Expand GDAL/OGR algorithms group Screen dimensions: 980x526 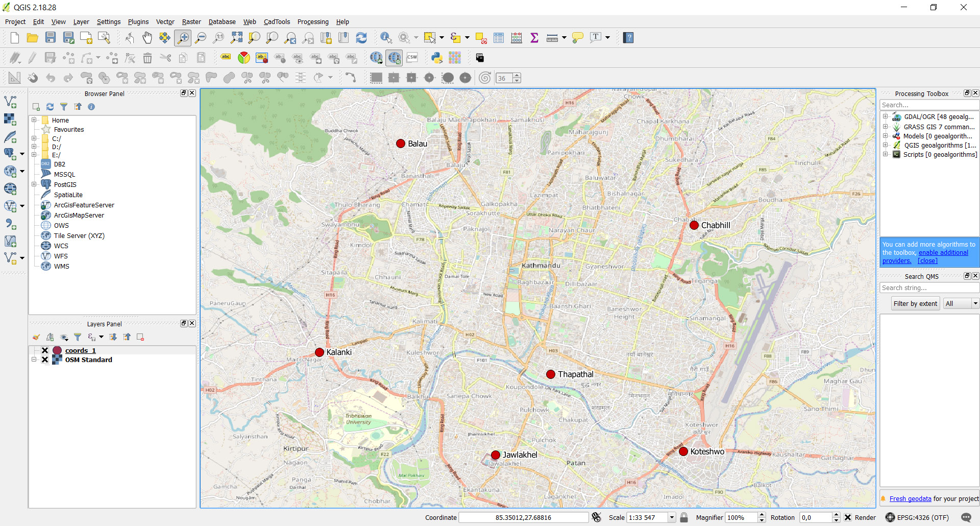(886, 116)
